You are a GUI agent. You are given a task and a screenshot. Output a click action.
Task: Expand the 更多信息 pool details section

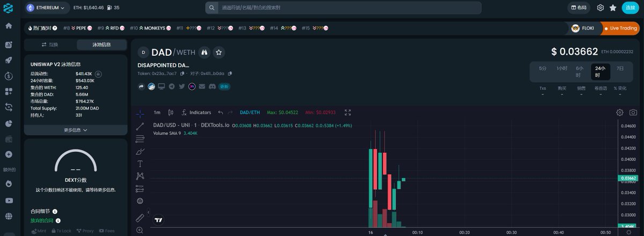click(x=76, y=130)
